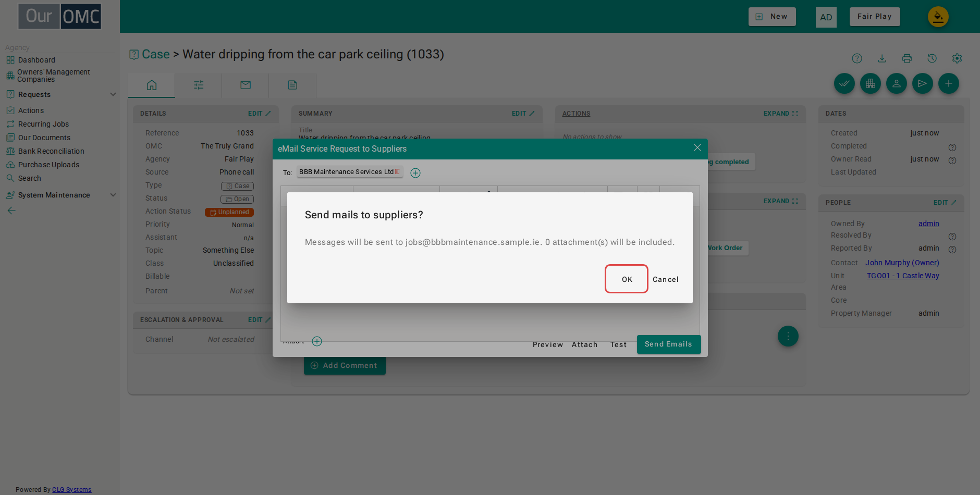Open the email Preview

coord(548,344)
